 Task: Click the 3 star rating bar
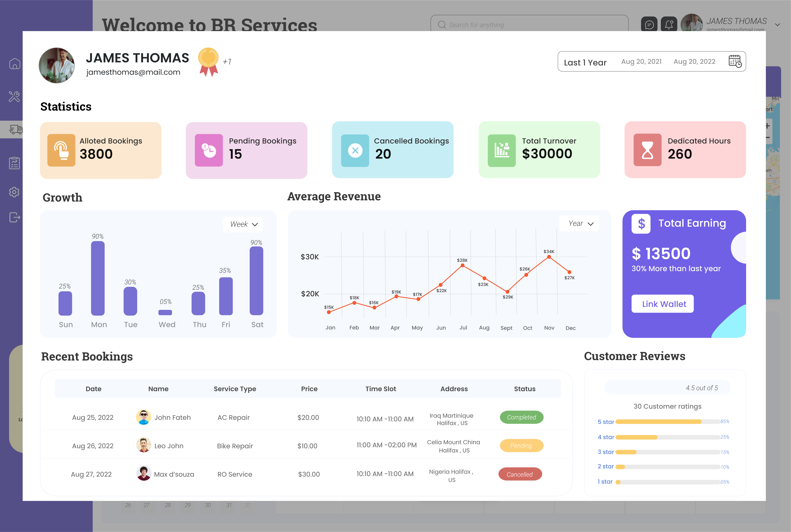[668, 452]
